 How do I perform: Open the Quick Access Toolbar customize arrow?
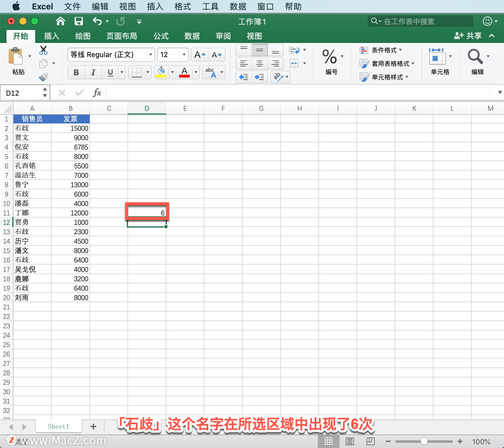point(139,21)
